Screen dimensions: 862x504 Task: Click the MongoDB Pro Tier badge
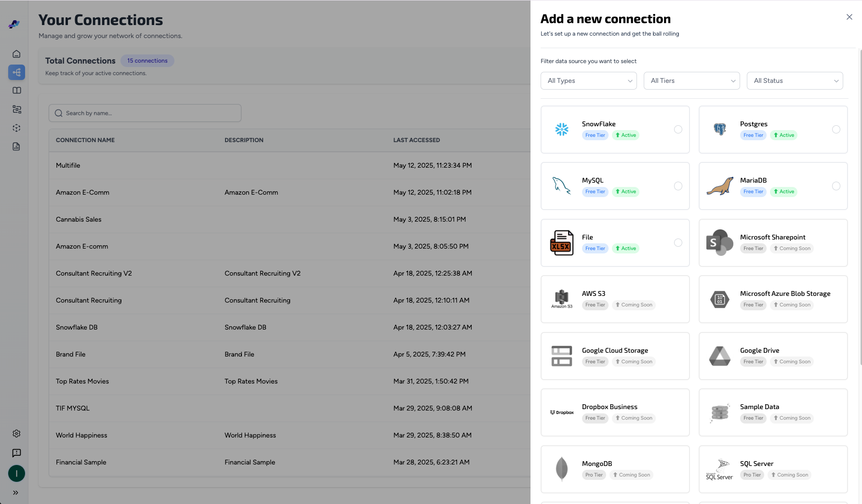[594, 475]
